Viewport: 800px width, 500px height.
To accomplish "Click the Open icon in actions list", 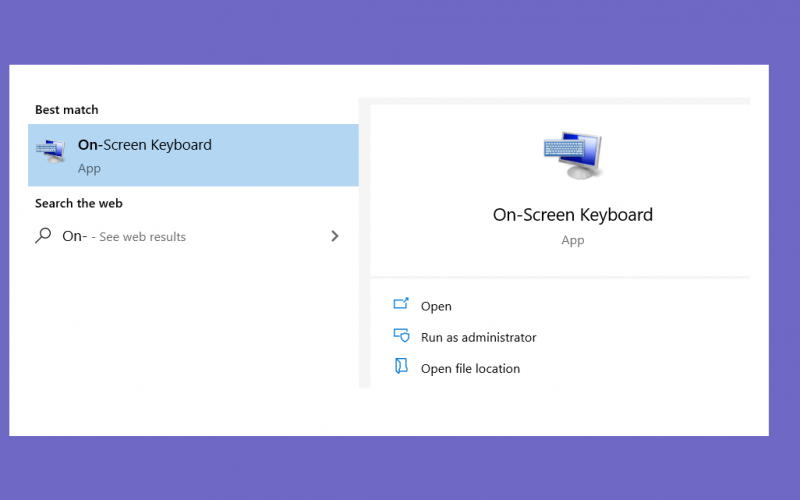I will tap(401, 304).
